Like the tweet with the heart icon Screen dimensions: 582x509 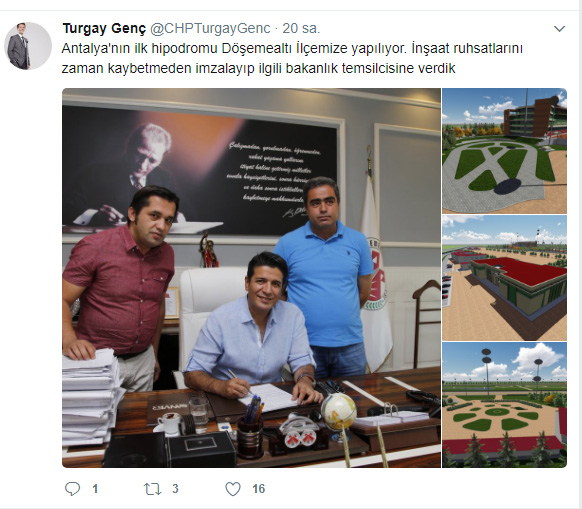pyautogui.click(x=233, y=489)
